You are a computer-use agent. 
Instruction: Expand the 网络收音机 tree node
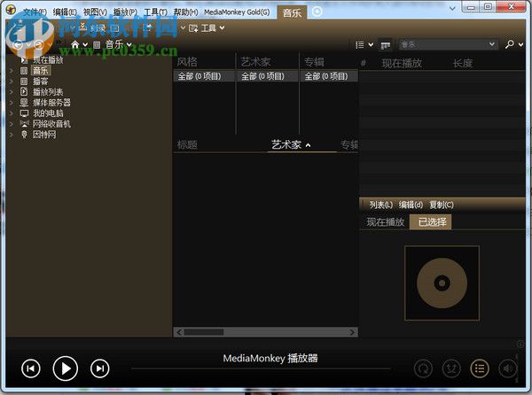click(x=12, y=124)
